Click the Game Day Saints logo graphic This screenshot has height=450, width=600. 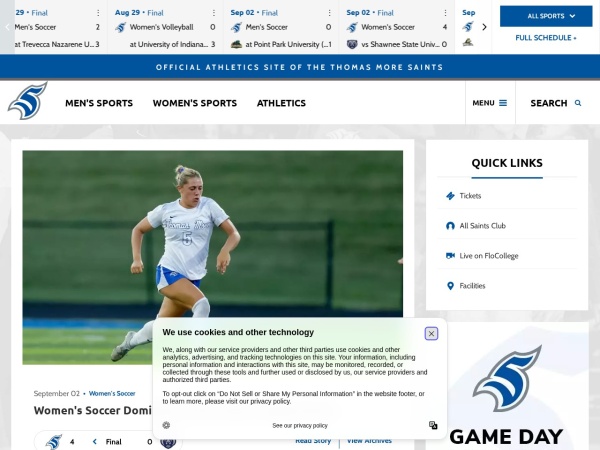pos(507,378)
